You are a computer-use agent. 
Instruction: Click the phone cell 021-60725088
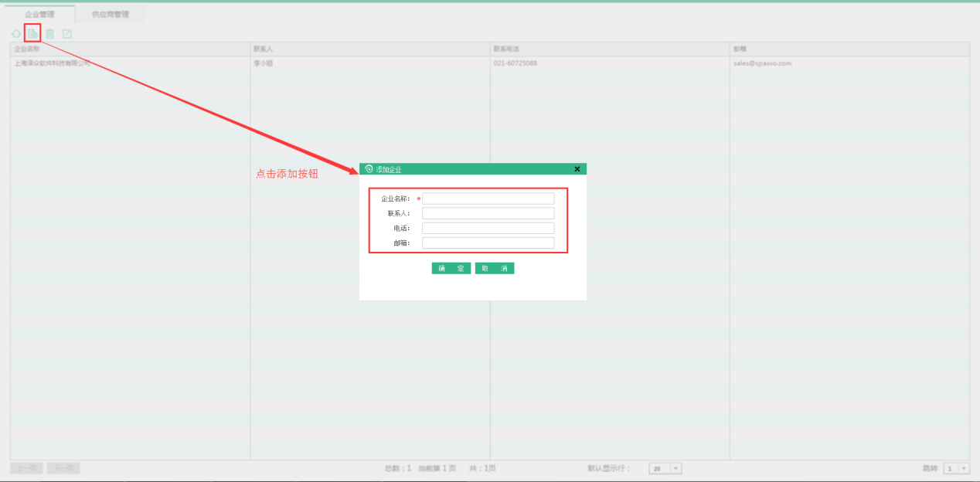tap(610, 63)
